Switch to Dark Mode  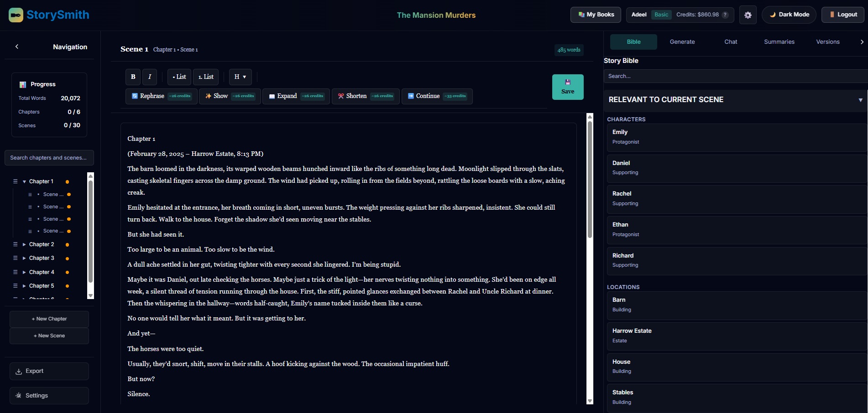[x=789, y=15]
